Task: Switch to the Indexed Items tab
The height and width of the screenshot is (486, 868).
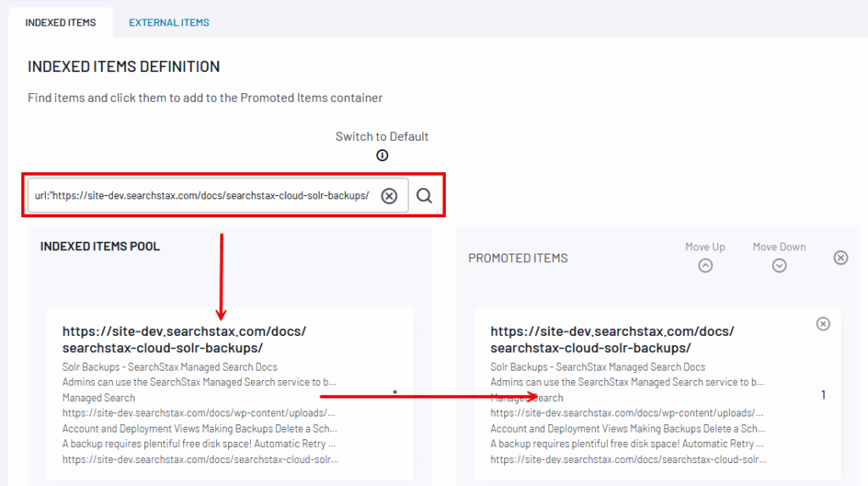Action: click(x=60, y=22)
